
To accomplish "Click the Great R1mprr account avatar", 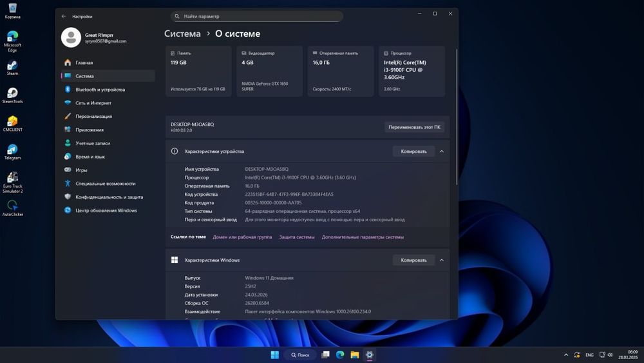I will [71, 37].
